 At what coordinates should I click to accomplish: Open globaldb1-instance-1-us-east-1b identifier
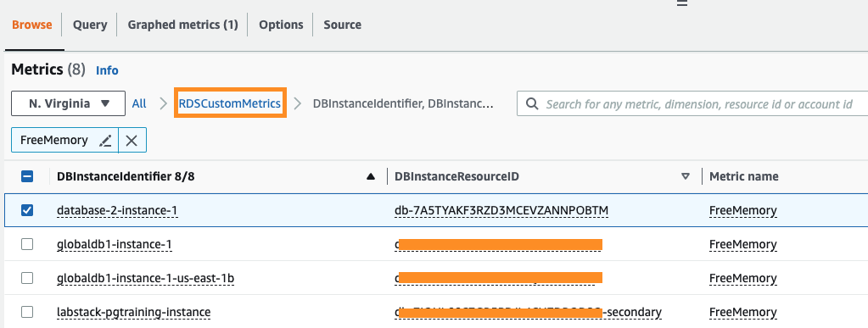[146, 278]
